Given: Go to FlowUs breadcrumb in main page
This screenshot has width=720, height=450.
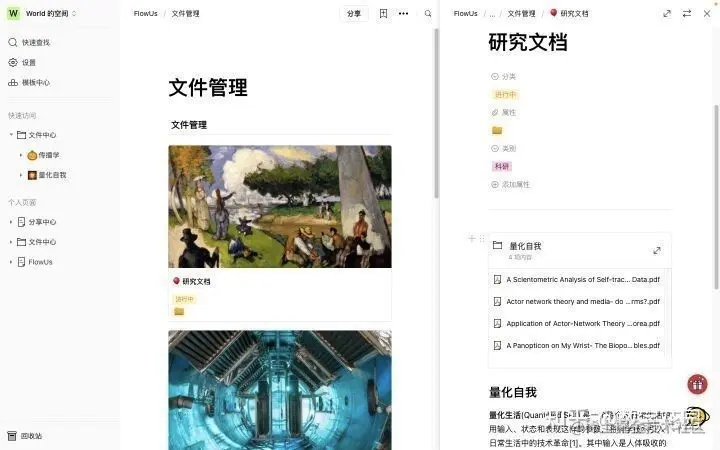Looking at the screenshot, I should [x=146, y=13].
